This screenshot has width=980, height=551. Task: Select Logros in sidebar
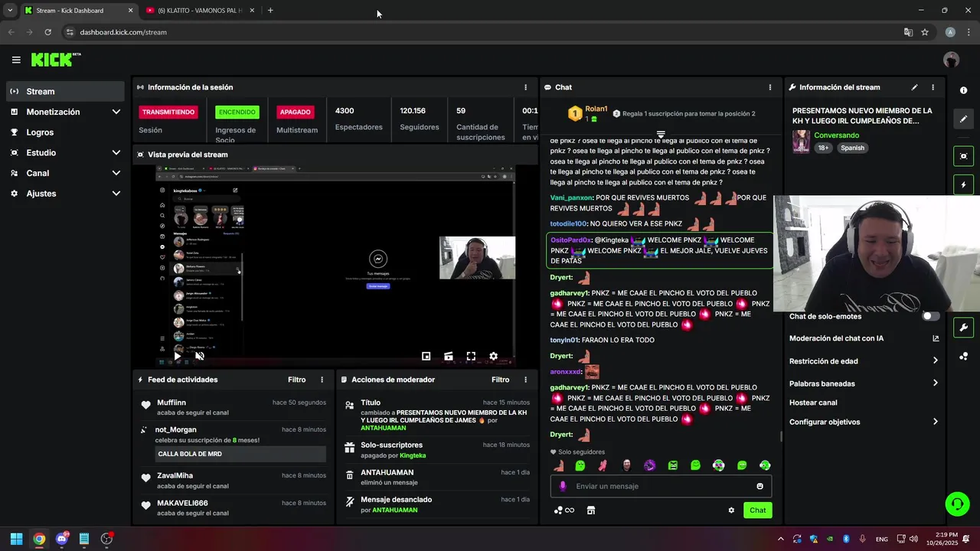65,132
